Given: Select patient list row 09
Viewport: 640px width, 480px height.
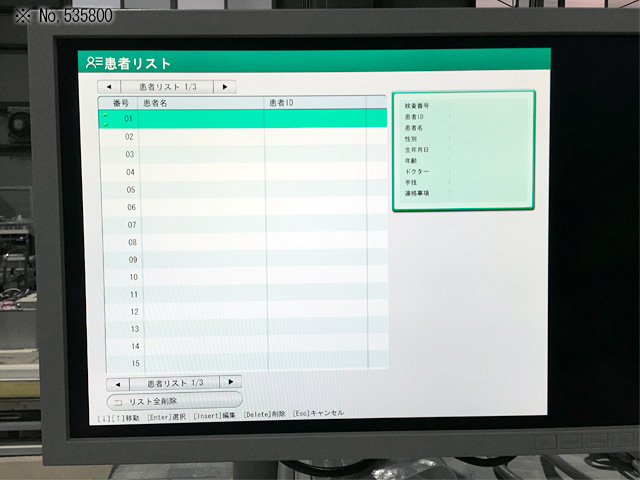Looking at the screenshot, I should (x=246, y=260).
